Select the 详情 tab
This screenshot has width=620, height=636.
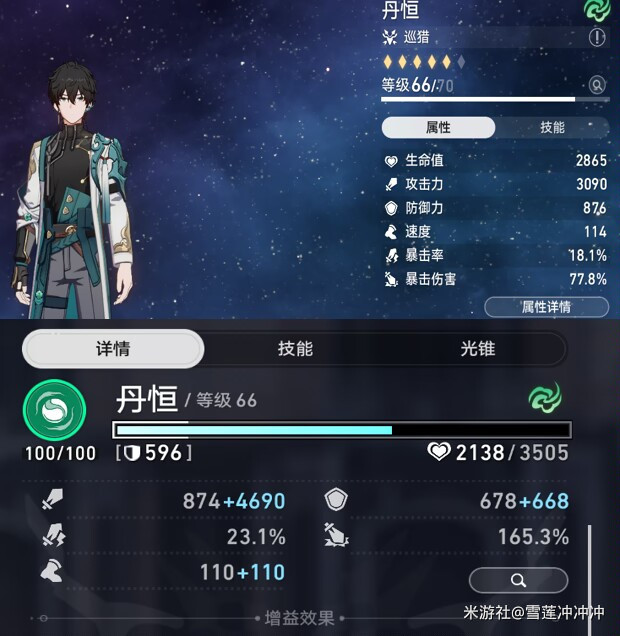113,349
